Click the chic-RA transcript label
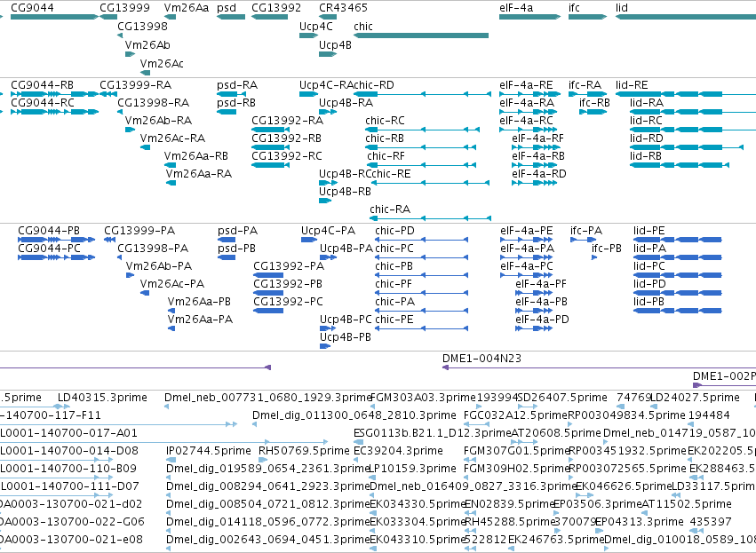 click(x=390, y=209)
